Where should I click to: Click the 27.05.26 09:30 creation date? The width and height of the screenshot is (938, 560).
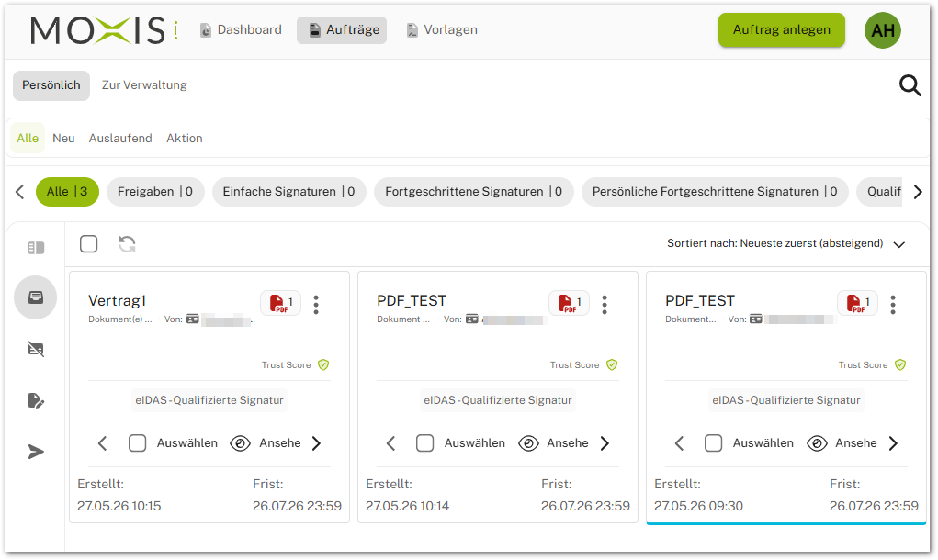pyautogui.click(x=698, y=506)
